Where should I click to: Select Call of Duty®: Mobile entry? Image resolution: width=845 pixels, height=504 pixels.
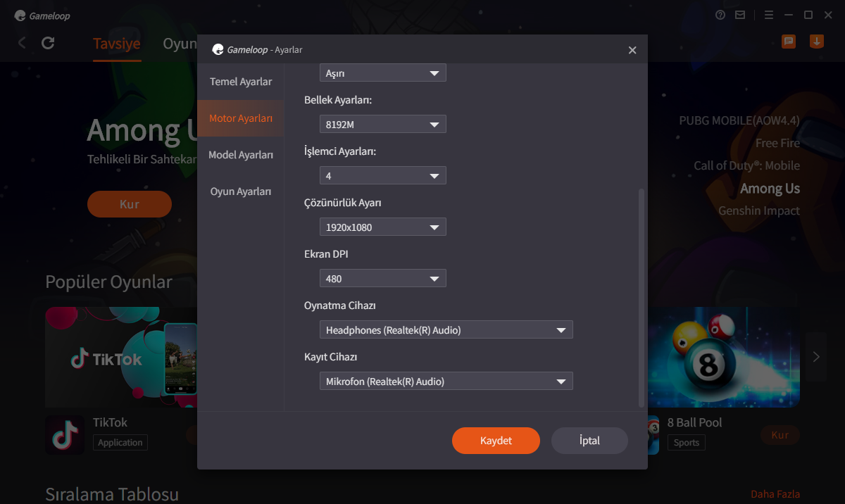[746, 165]
